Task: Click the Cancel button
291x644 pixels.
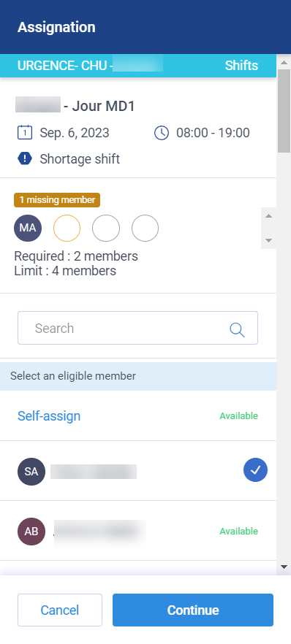Action: [x=60, y=610]
